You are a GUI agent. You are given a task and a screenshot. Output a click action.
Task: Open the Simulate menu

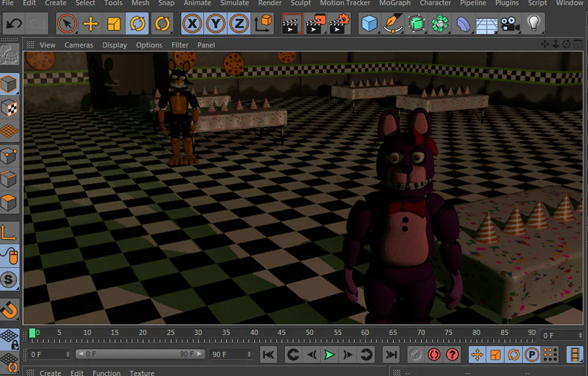[235, 3]
